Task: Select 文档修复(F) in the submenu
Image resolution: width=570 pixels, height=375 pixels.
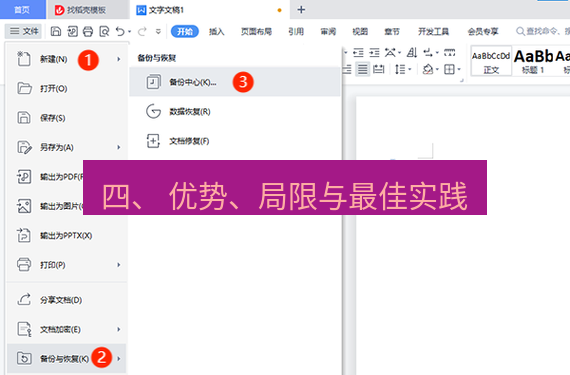Action: click(x=235, y=141)
